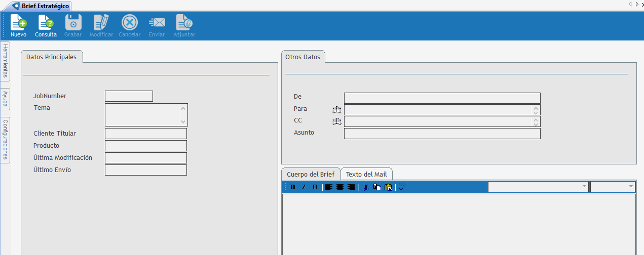
Task: Open the Herramientas side tab
Action: (5, 61)
